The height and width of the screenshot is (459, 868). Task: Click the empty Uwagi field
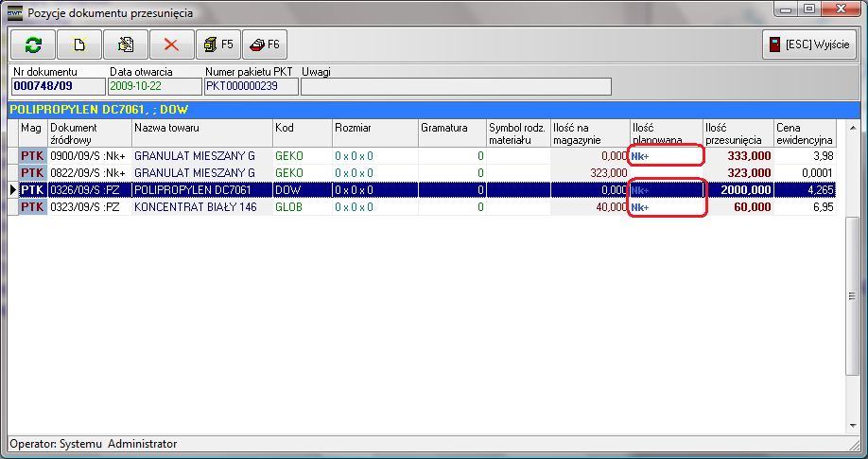[x=455, y=86]
